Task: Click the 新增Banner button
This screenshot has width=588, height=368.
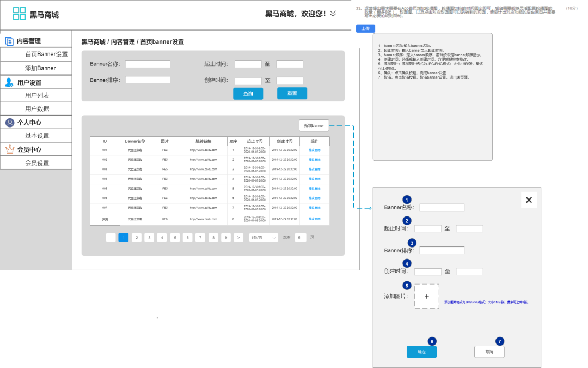Action: pyautogui.click(x=314, y=125)
